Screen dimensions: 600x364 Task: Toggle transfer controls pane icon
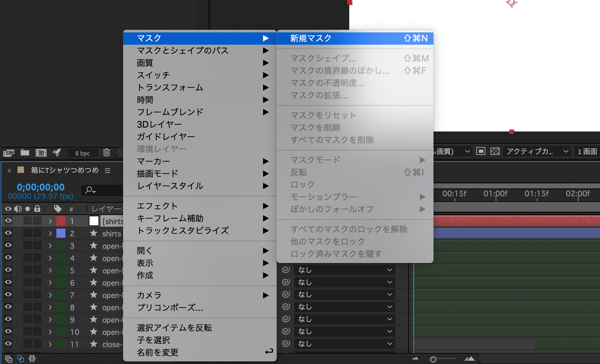[20, 358]
